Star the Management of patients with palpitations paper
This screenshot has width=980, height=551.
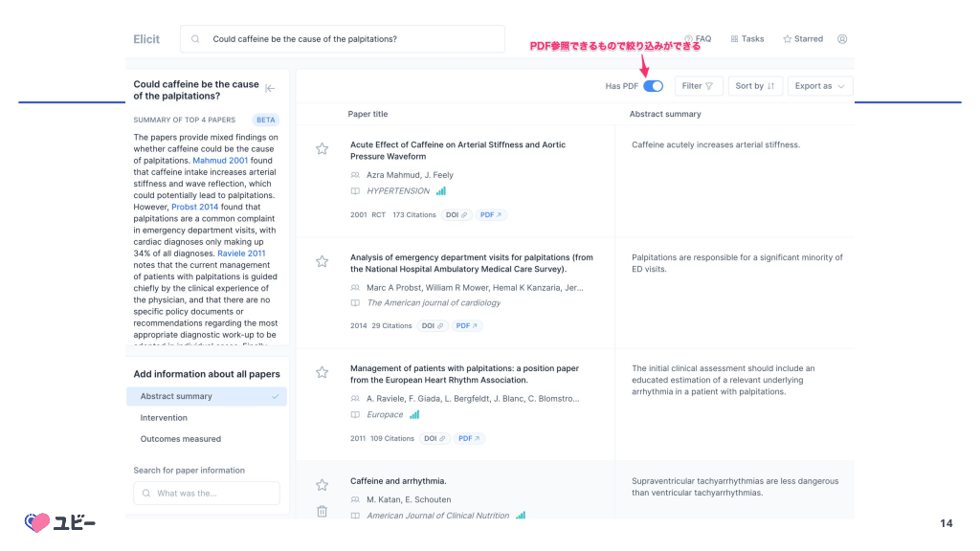[323, 372]
